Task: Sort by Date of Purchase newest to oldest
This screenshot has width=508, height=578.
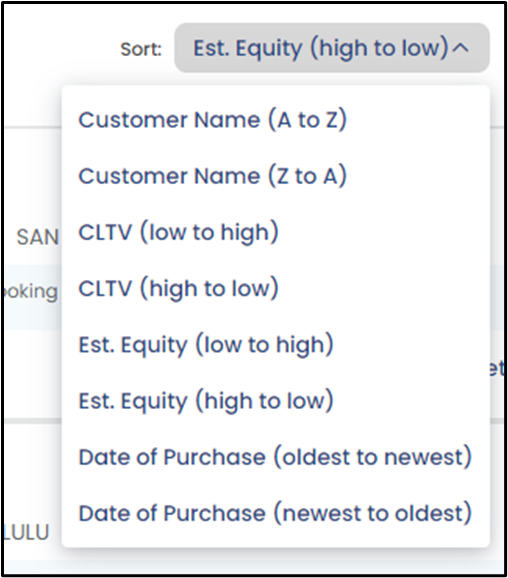Action: coord(275,513)
